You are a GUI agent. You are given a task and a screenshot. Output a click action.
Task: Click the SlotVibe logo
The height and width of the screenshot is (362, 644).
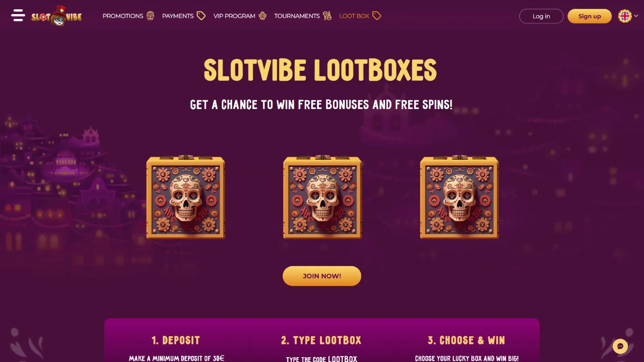pos(56,16)
